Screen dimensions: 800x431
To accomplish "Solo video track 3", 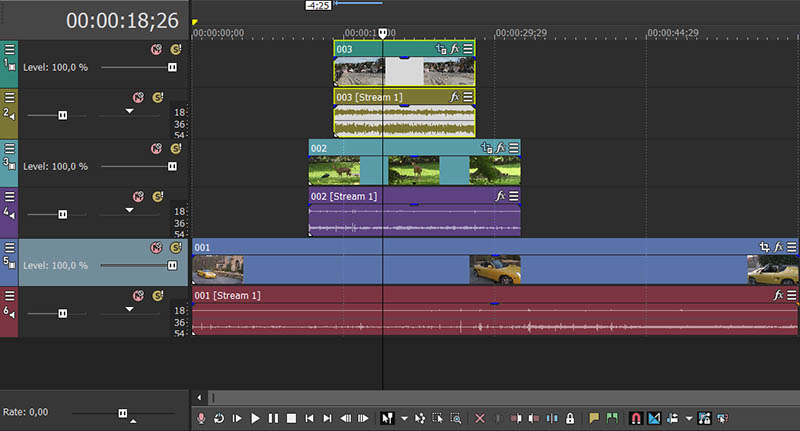I will (176, 148).
